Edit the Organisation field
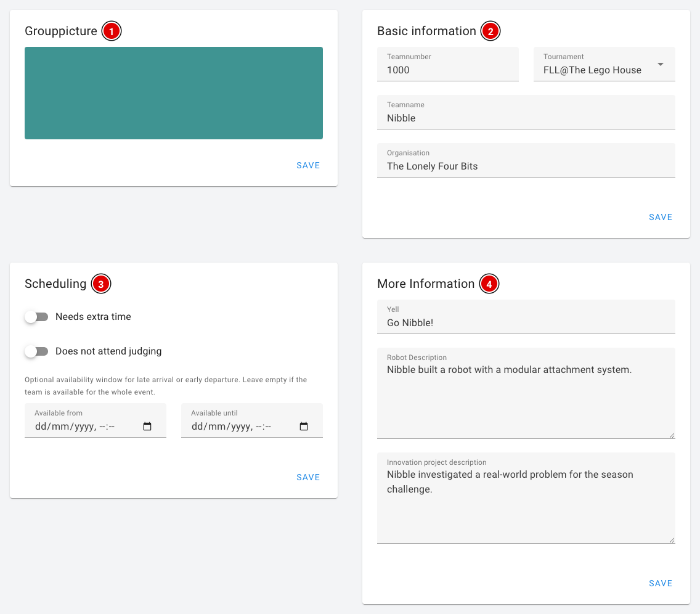This screenshot has width=700, height=614. [x=526, y=160]
